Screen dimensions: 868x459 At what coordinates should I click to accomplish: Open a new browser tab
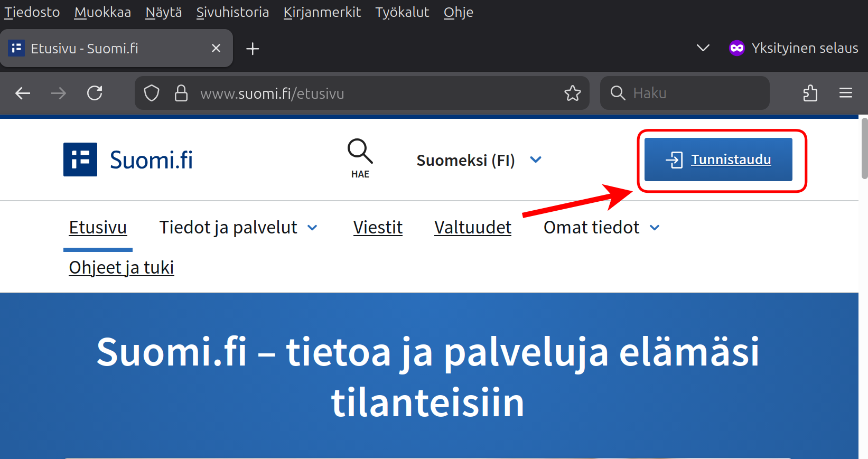tap(253, 49)
